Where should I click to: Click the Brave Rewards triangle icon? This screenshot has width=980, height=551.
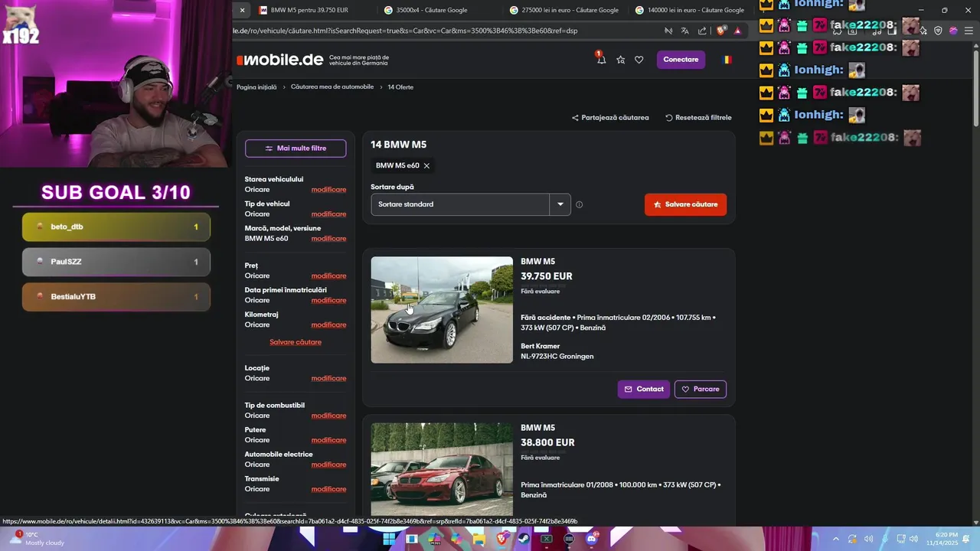coord(737,31)
